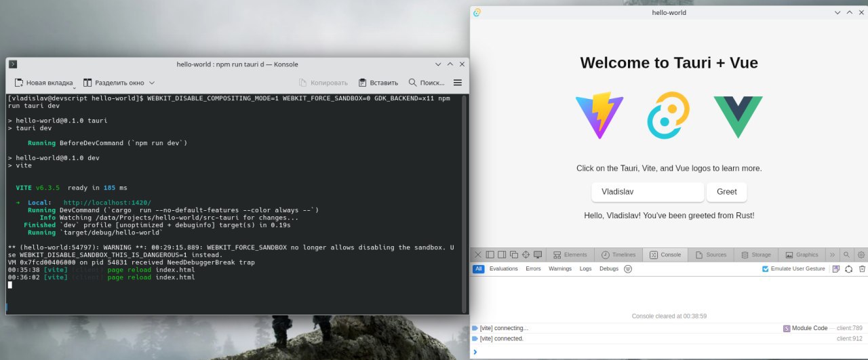The width and height of the screenshot is (868, 360).
Task: Detach inspector into separate window
Action: pos(513,255)
